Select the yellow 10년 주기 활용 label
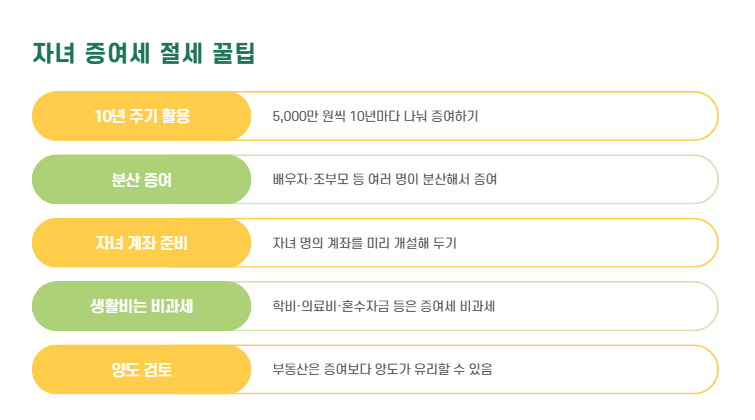The height and width of the screenshot is (420, 755). pos(142,116)
